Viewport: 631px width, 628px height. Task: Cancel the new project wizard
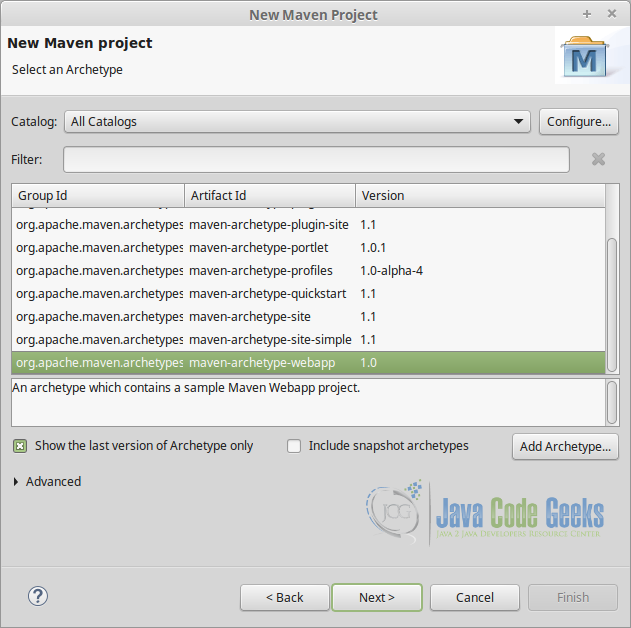(475, 597)
